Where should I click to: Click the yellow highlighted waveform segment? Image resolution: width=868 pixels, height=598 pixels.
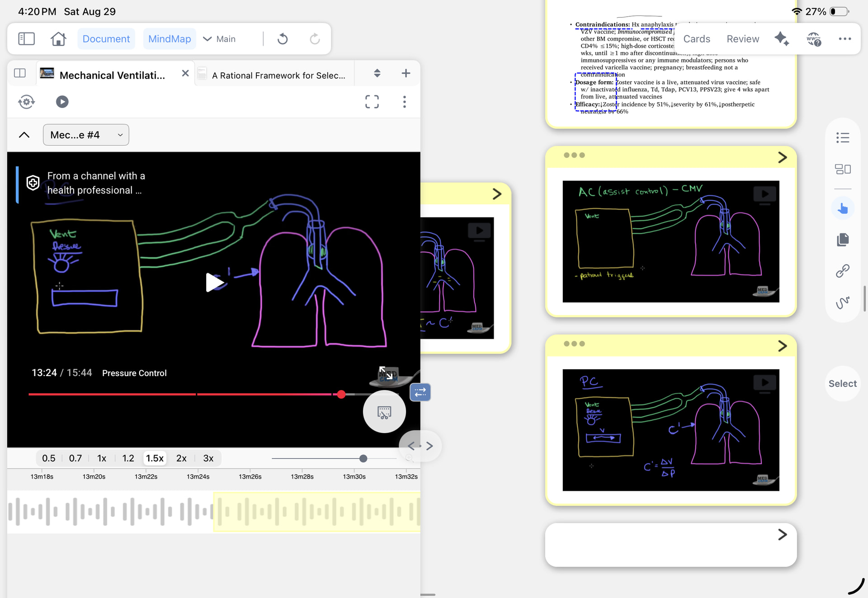[316, 512]
